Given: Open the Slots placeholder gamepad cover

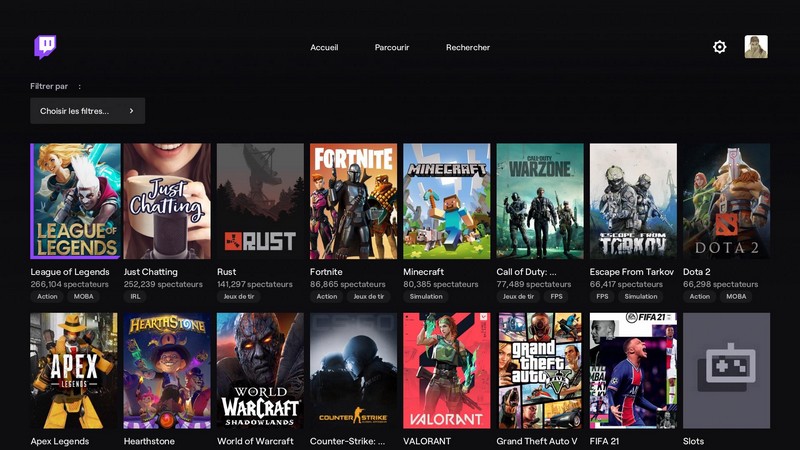Looking at the screenshot, I should 727,370.
